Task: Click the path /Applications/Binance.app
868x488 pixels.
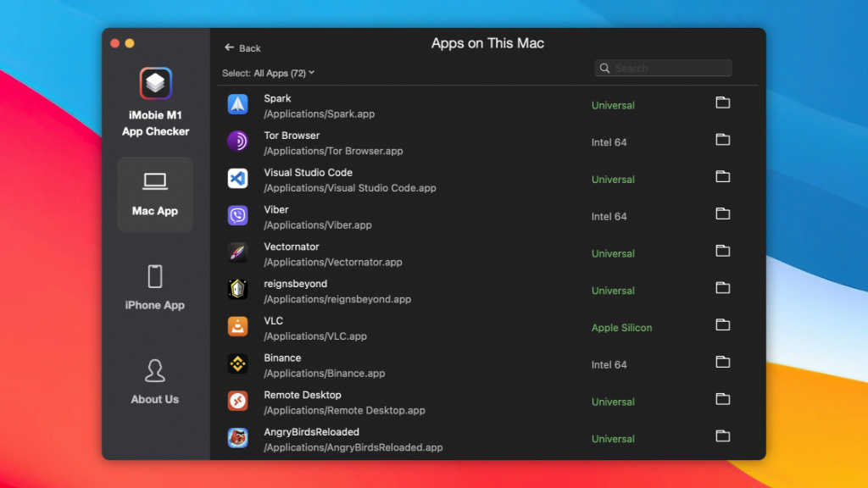Action: [325, 374]
